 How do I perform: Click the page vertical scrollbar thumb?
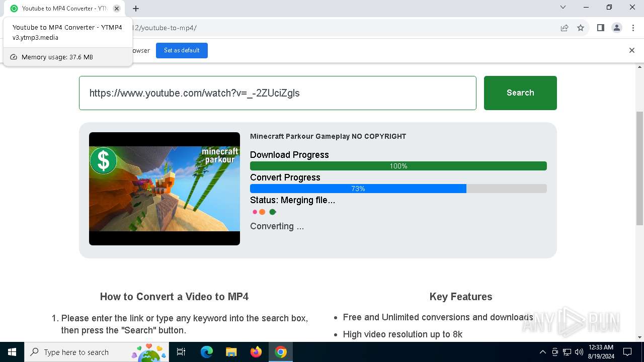pyautogui.click(x=640, y=168)
